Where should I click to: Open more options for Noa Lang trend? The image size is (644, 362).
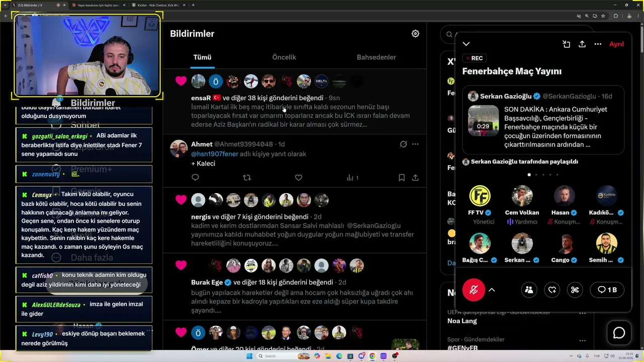tap(583, 313)
